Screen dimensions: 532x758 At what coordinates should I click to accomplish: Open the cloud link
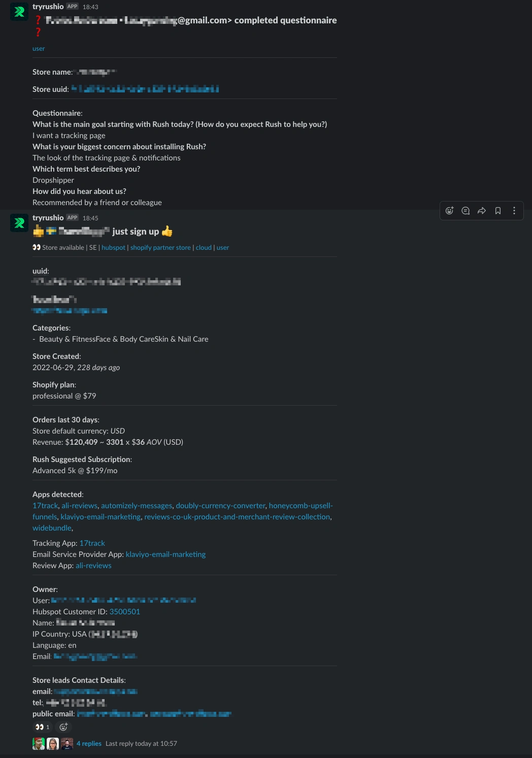204,247
